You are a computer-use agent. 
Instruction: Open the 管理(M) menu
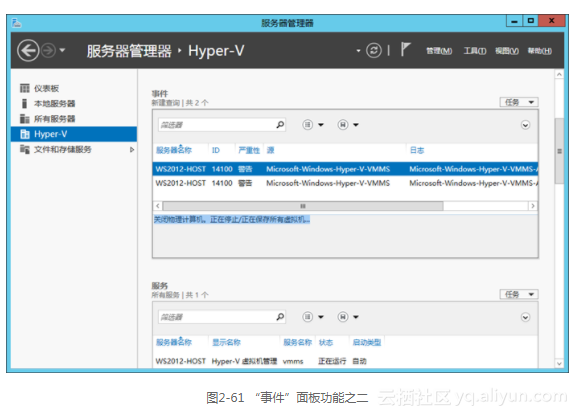(439, 51)
